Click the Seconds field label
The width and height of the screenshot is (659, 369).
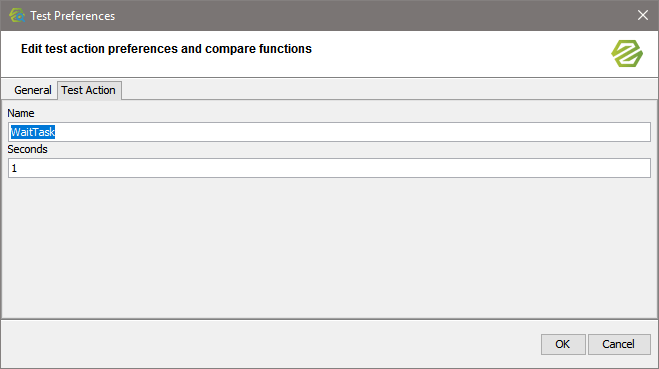(x=27, y=149)
